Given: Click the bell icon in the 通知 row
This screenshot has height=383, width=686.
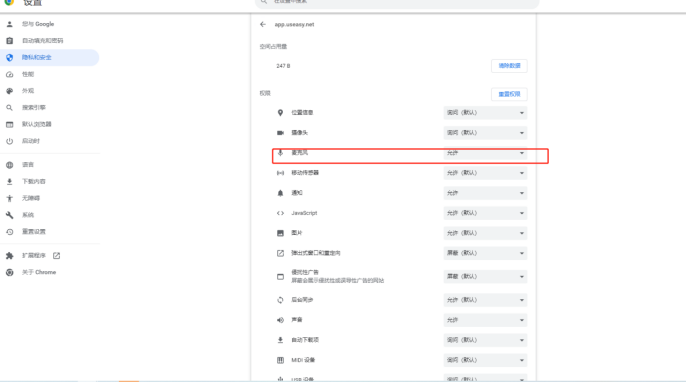Looking at the screenshot, I should 280,193.
